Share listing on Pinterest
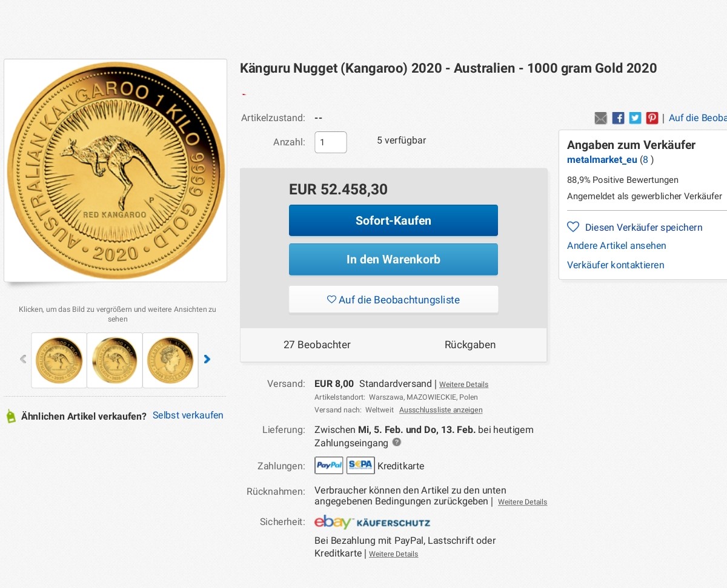 click(x=652, y=118)
